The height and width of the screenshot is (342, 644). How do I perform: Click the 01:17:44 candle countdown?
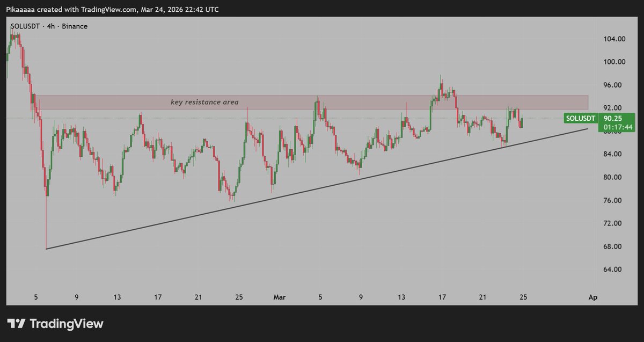618,127
